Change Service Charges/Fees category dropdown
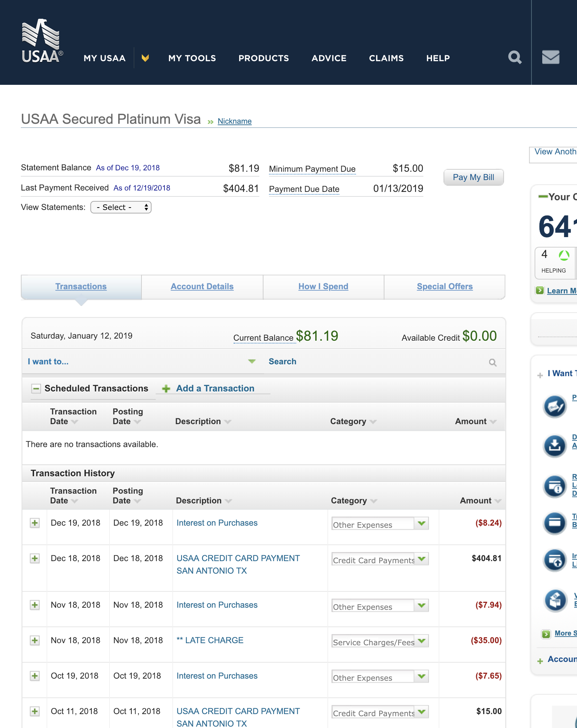Viewport: 577px width, 728px height. (380, 641)
